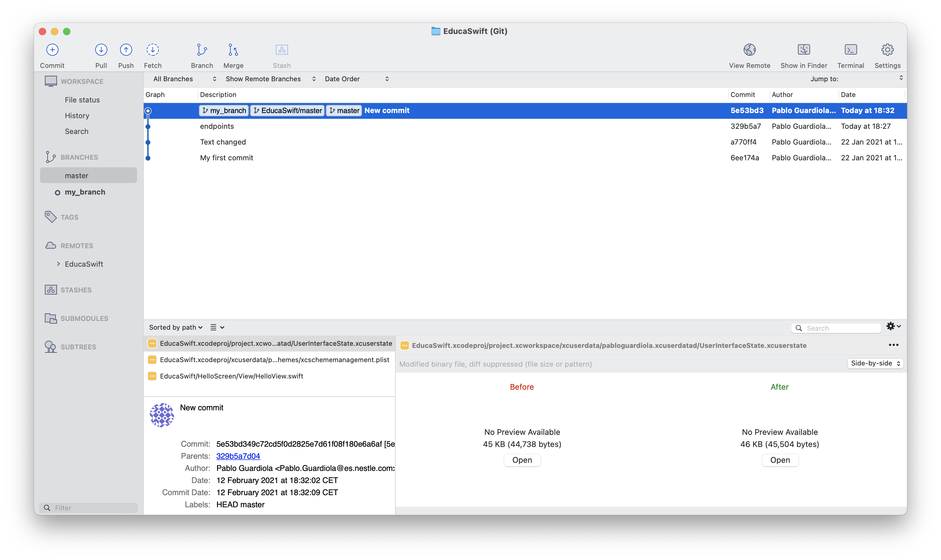Create a new branch via Branch icon
The height and width of the screenshot is (560, 941).
coord(202,50)
